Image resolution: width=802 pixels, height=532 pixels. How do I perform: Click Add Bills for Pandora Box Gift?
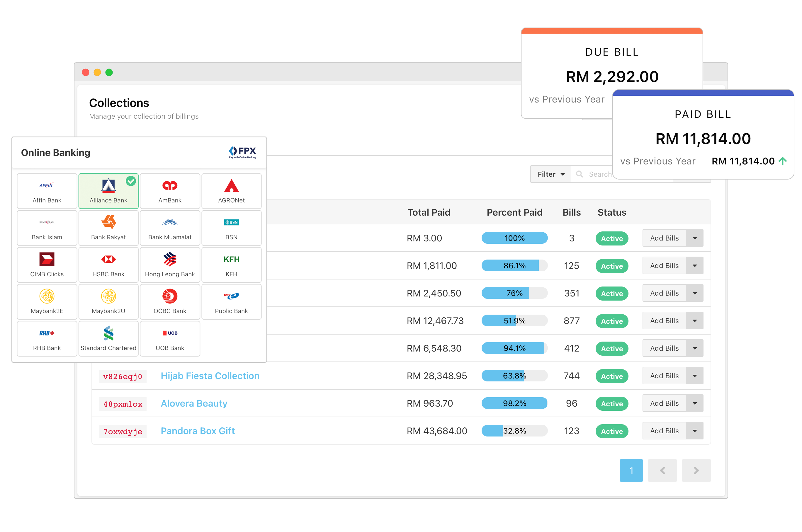[x=664, y=431]
